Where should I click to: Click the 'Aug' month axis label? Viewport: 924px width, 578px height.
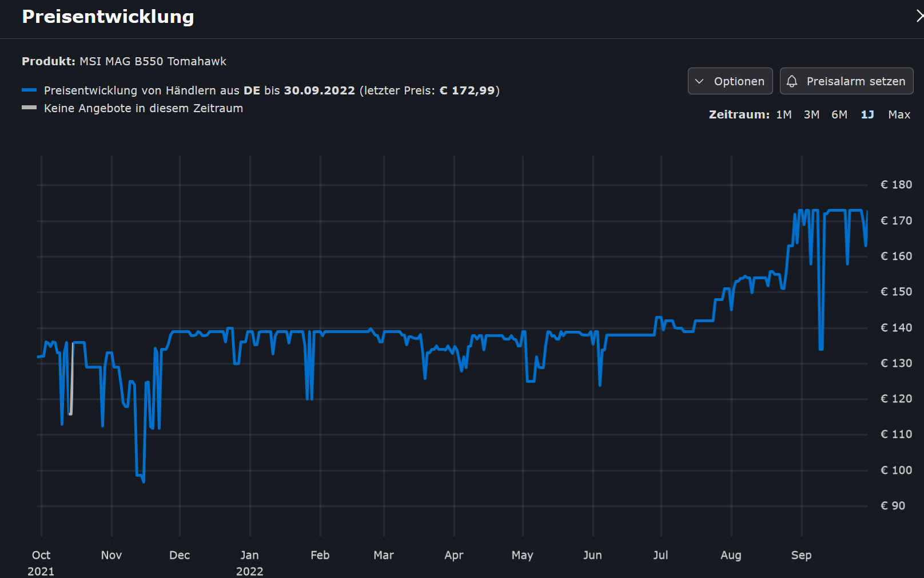click(731, 555)
